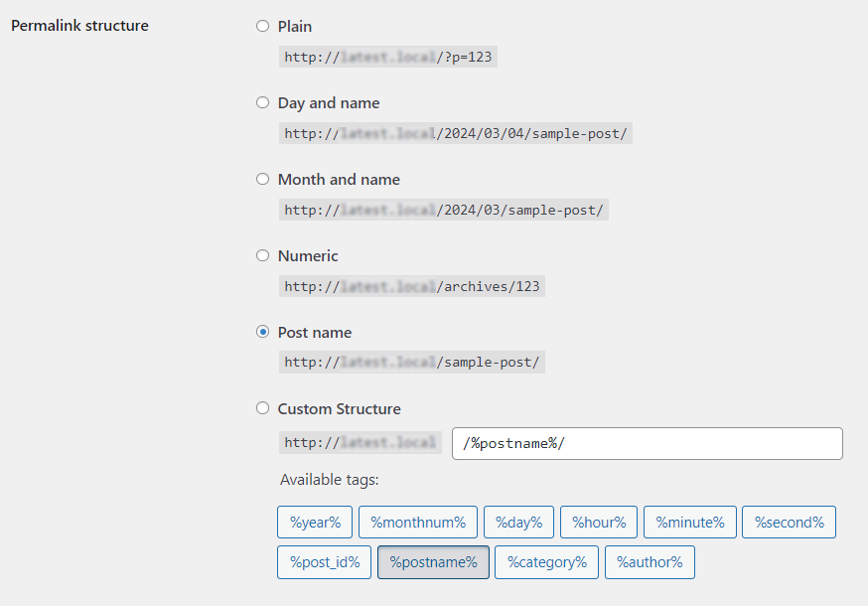Click the Numeric option label
This screenshot has width=868, height=606.
pos(308,256)
